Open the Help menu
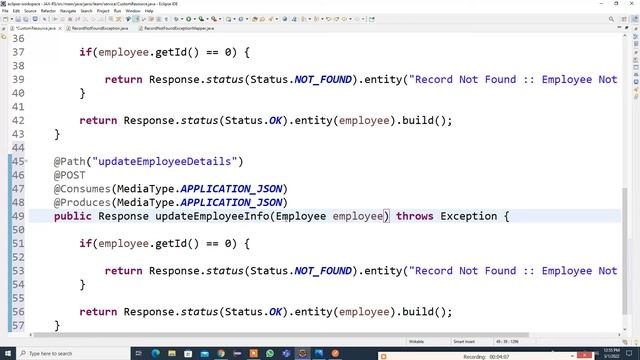Viewport: 640px width, 360px height. (x=149, y=11)
